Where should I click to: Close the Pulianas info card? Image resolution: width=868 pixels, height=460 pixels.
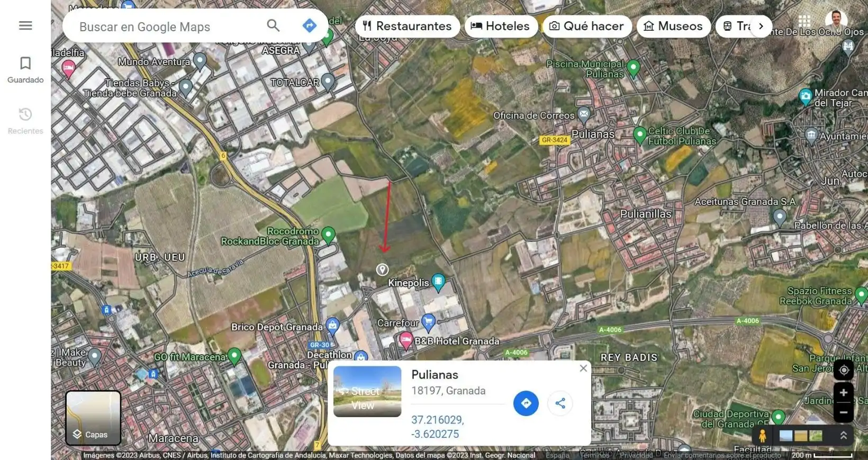pos(583,368)
